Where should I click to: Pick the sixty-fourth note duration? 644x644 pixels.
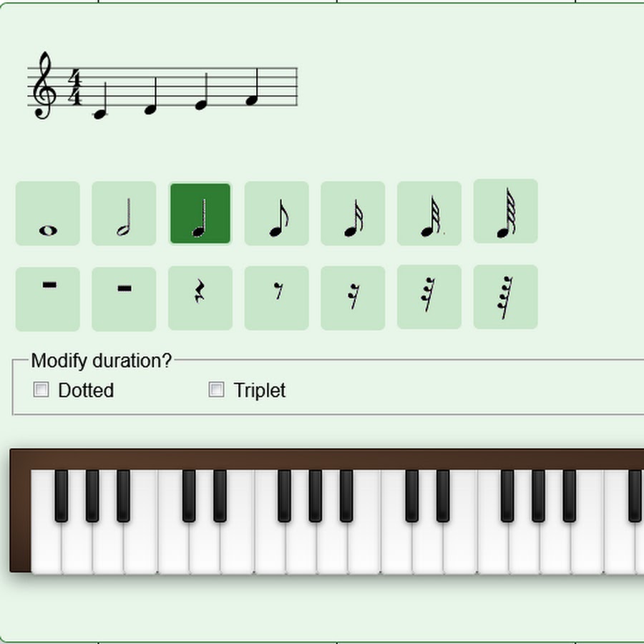[x=506, y=211]
